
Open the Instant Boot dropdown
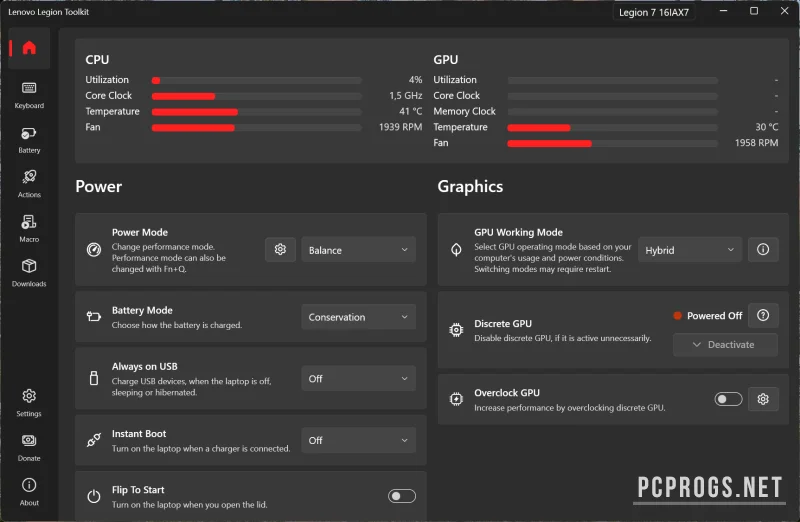[358, 440]
